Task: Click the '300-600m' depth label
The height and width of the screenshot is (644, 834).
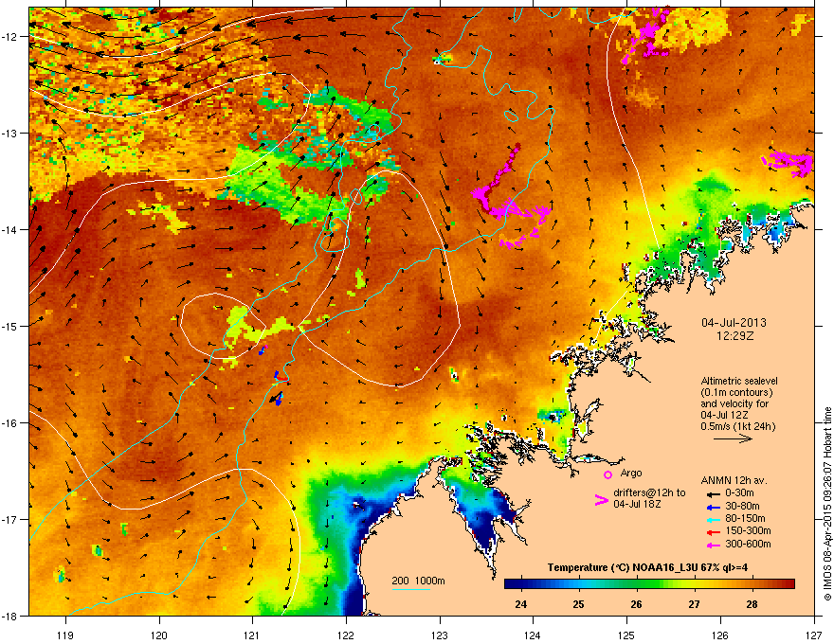Action: (x=748, y=545)
